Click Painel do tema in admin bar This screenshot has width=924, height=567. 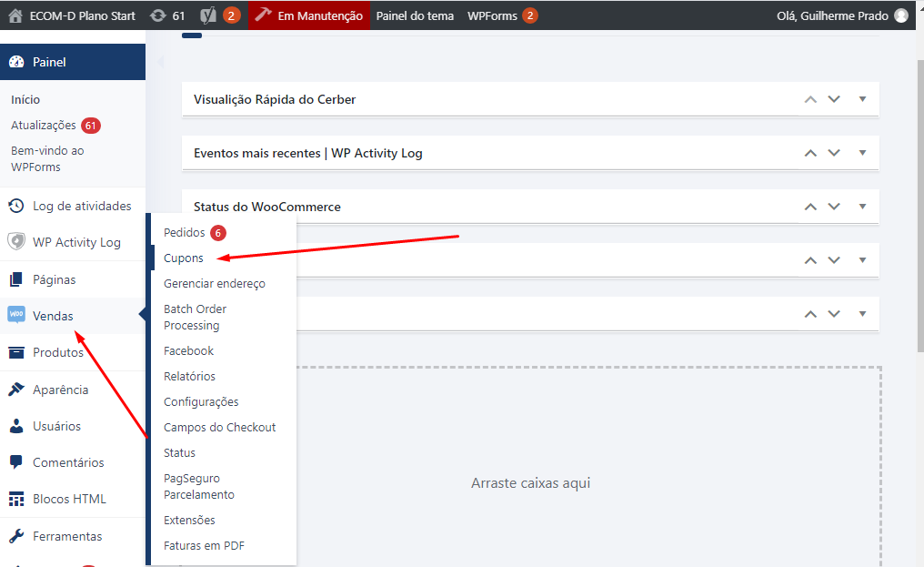point(415,16)
